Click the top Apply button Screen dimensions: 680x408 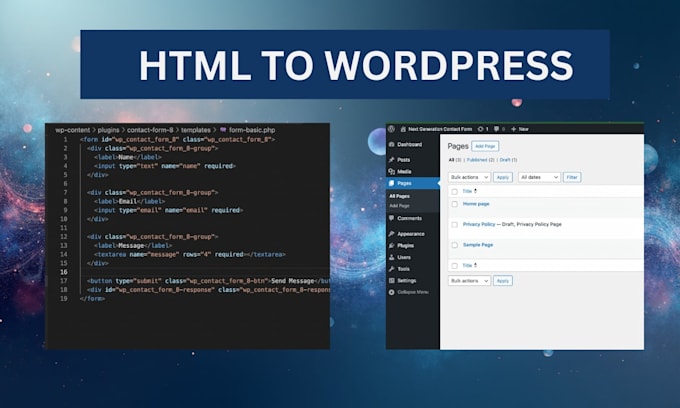(503, 177)
